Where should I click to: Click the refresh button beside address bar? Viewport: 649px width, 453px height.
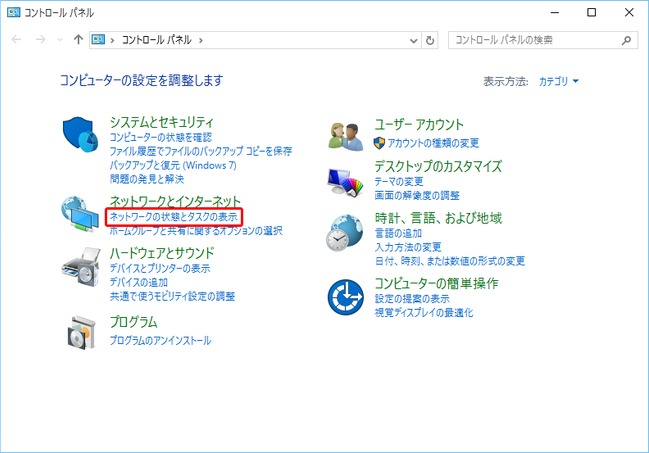click(430, 40)
